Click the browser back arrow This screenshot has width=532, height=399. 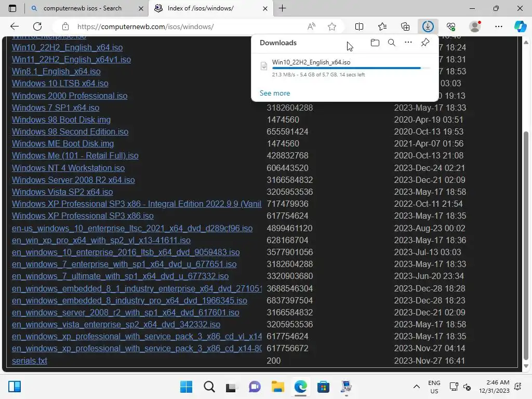tap(15, 26)
